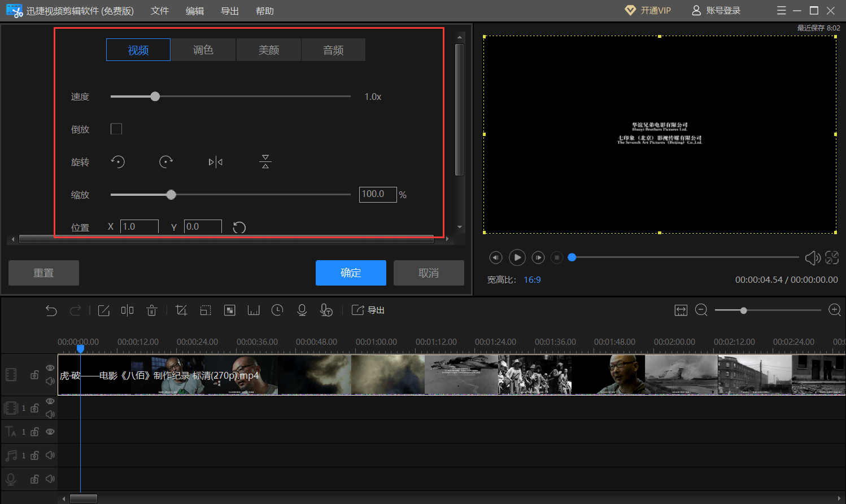This screenshot has height=504, width=846.
Task: Switch to the 调色 tab
Action: [203, 50]
